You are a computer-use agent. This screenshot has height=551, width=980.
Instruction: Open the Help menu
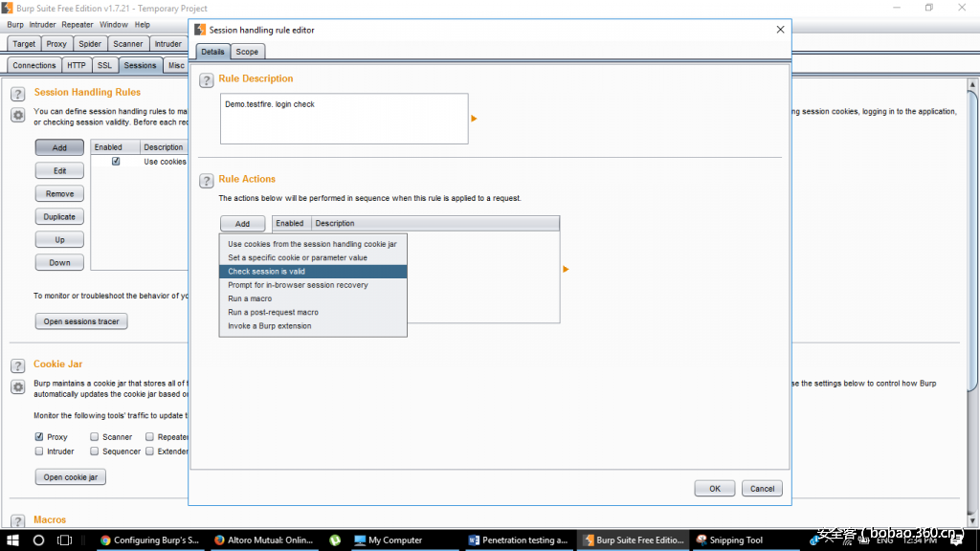(x=143, y=24)
